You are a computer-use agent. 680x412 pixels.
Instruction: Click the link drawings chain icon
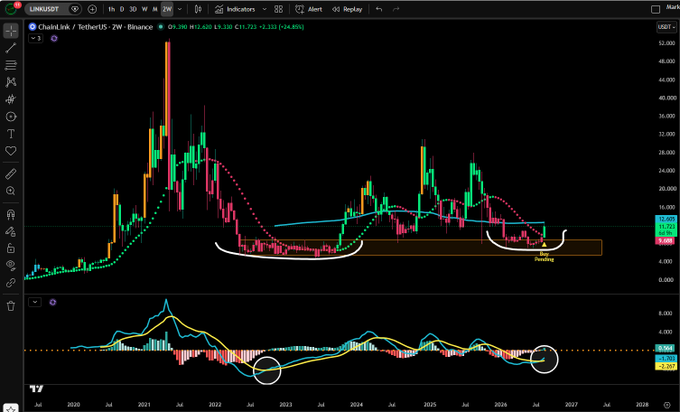(11, 283)
